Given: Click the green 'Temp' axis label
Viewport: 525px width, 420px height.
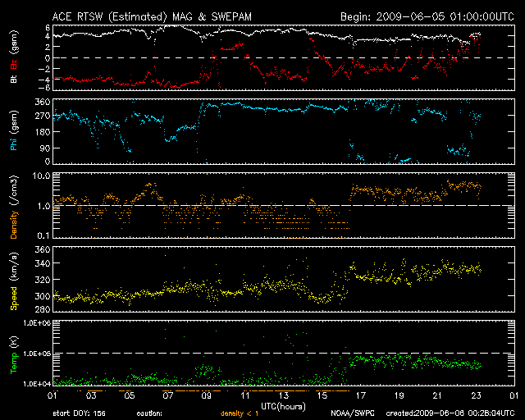Looking at the screenshot, I should point(14,363).
